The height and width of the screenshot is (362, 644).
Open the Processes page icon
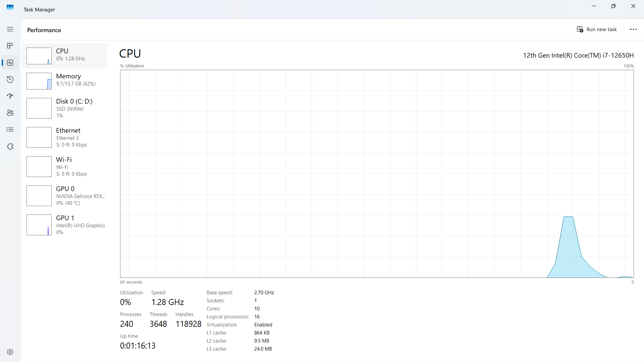click(x=10, y=46)
